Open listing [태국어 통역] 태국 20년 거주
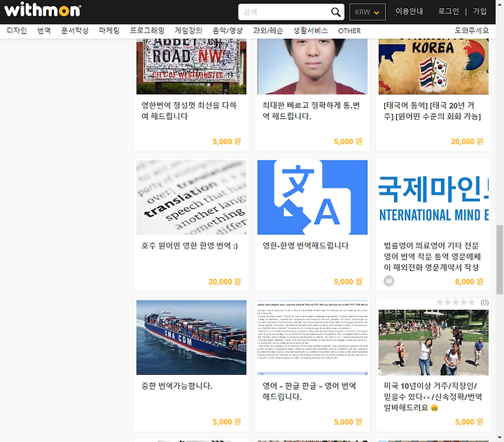The width and height of the screenshot is (504, 442). point(433,111)
